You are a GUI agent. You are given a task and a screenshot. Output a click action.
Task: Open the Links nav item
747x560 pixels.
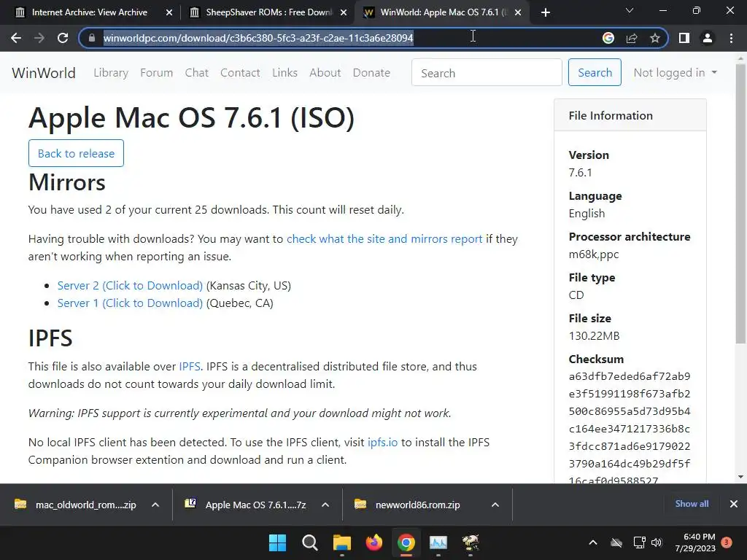285,73
